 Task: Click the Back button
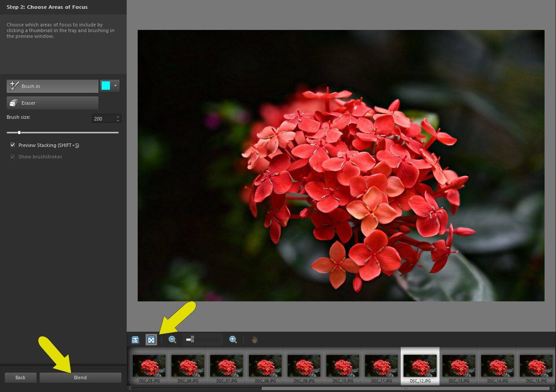click(x=21, y=377)
